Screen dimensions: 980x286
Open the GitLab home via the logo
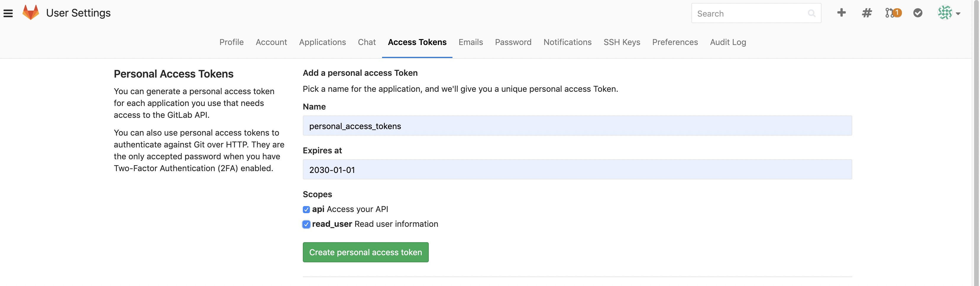31,12
